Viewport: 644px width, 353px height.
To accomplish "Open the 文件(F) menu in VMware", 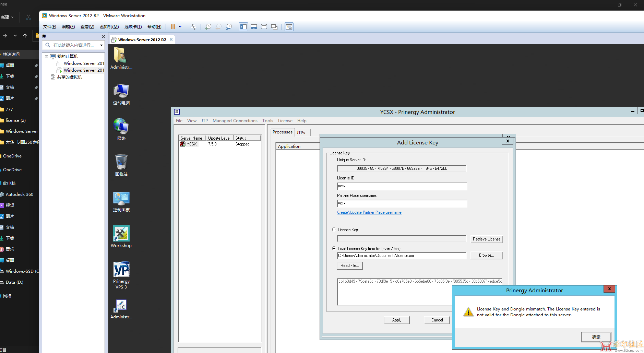I will tap(49, 27).
